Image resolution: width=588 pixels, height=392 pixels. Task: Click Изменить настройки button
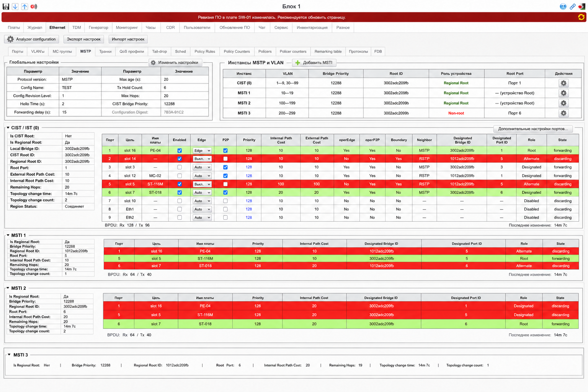[x=175, y=62]
